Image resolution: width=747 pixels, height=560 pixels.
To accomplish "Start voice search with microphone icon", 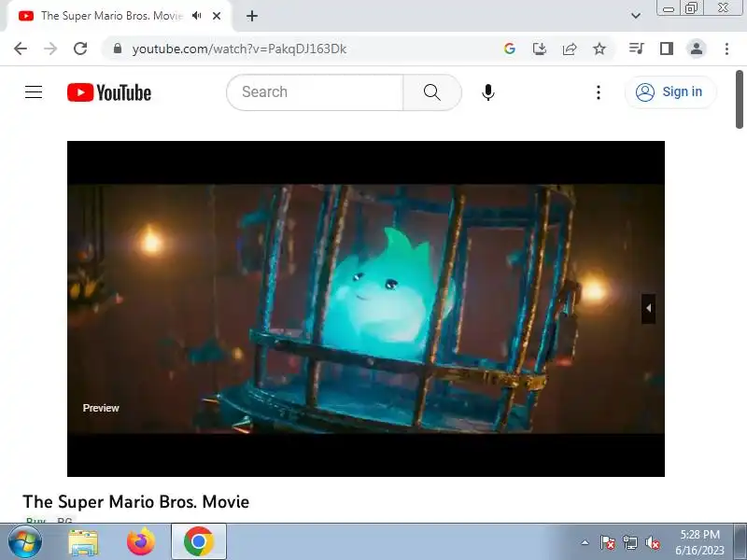I will 487,92.
